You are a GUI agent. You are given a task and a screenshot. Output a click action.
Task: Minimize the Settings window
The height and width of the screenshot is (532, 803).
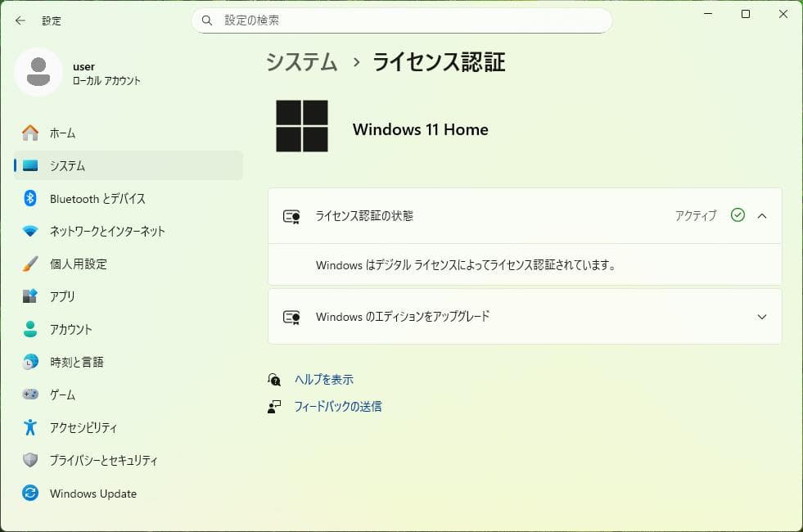708,14
